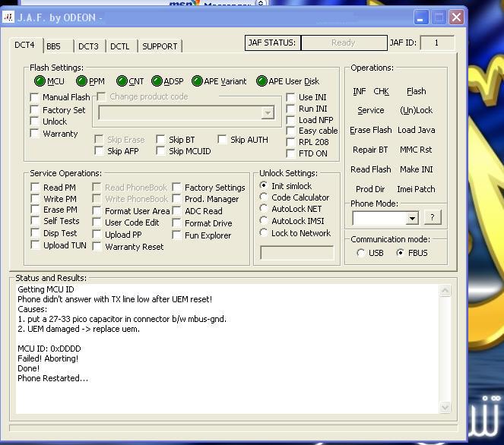Check the Upload PP option
The width and height of the screenshot is (504, 445).
point(97,235)
